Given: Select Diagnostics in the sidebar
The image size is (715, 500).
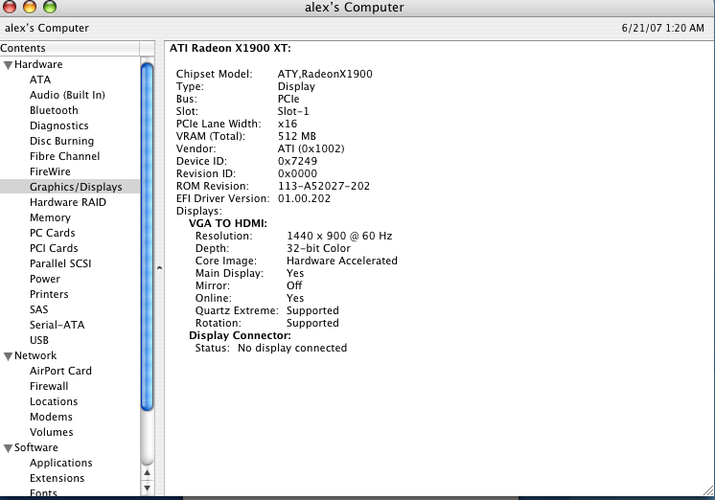Looking at the screenshot, I should (x=59, y=126).
